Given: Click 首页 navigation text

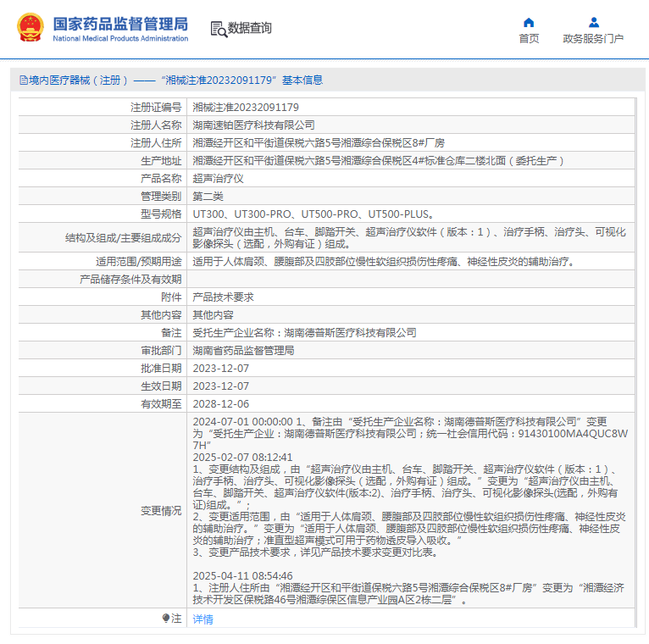Looking at the screenshot, I should point(529,38).
